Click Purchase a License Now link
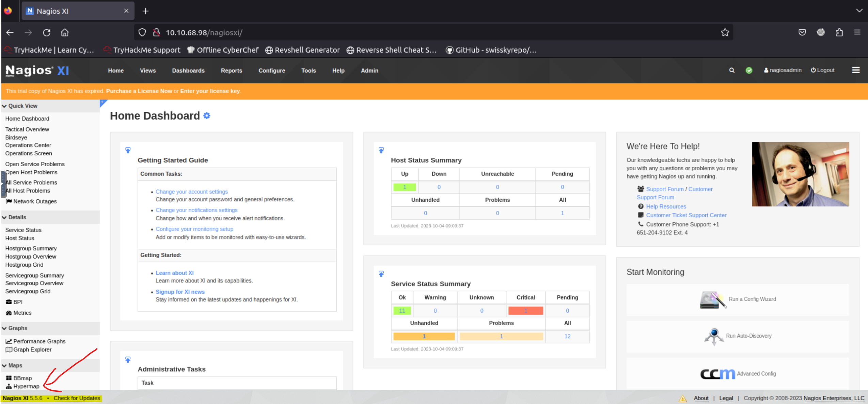Viewport: 868px width, 404px height. (139, 91)
